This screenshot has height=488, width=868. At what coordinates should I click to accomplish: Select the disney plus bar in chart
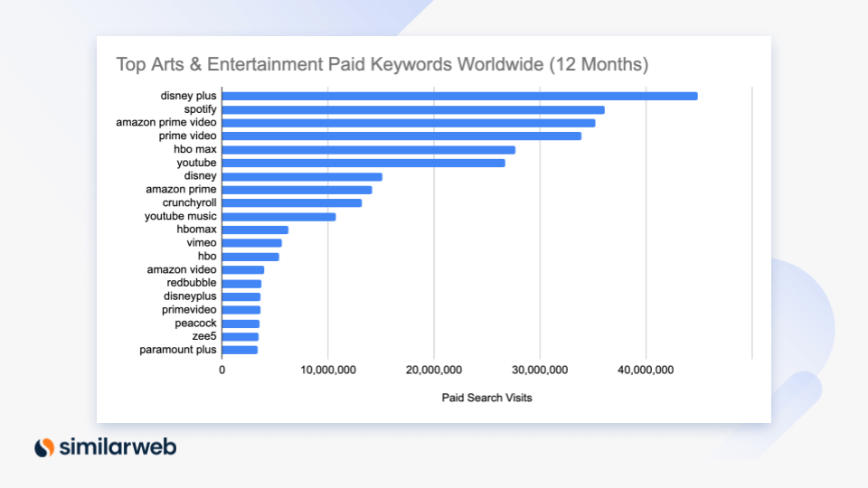click(x=460, y=97)
